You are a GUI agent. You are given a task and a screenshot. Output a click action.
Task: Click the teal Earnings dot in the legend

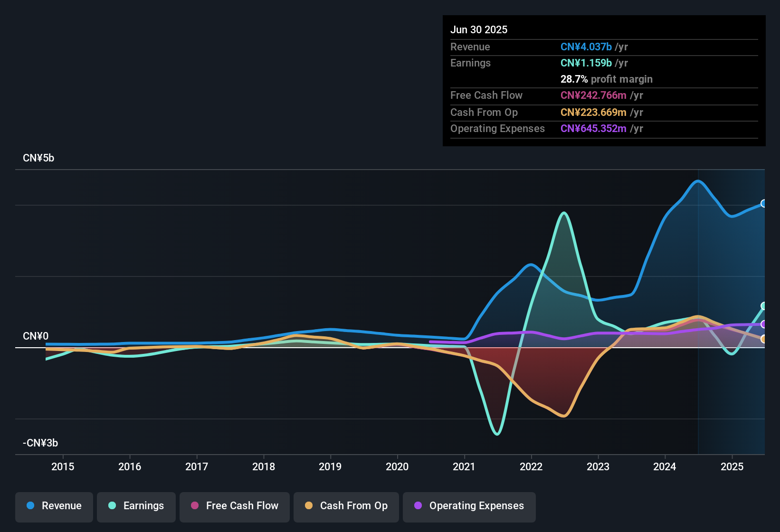pos(113,506)
